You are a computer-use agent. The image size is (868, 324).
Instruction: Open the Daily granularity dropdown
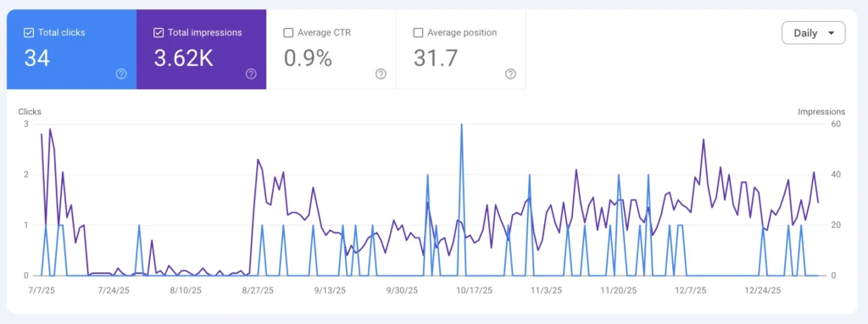(813, 33)
